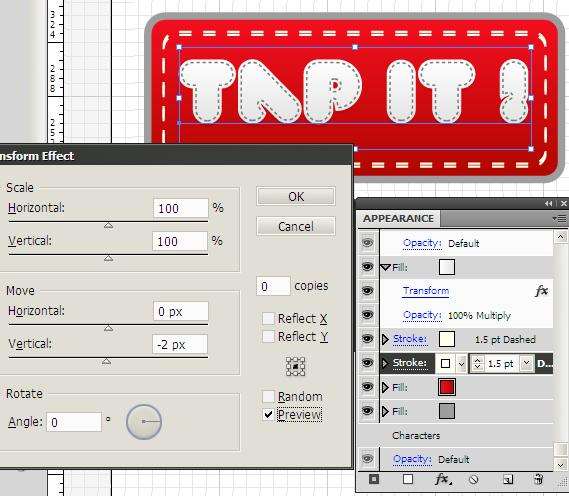
Task: Click Add New Fill icon in Appearance panel
Action: tap(408, 479)
